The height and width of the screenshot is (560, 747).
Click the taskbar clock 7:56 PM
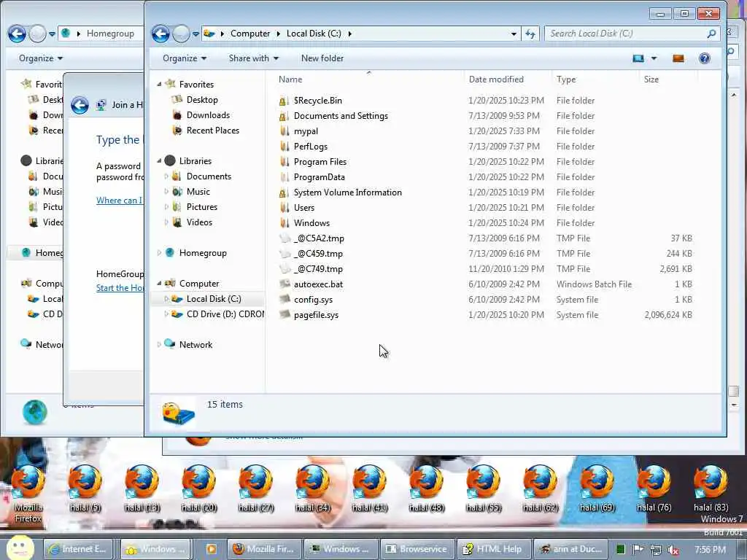710,550
